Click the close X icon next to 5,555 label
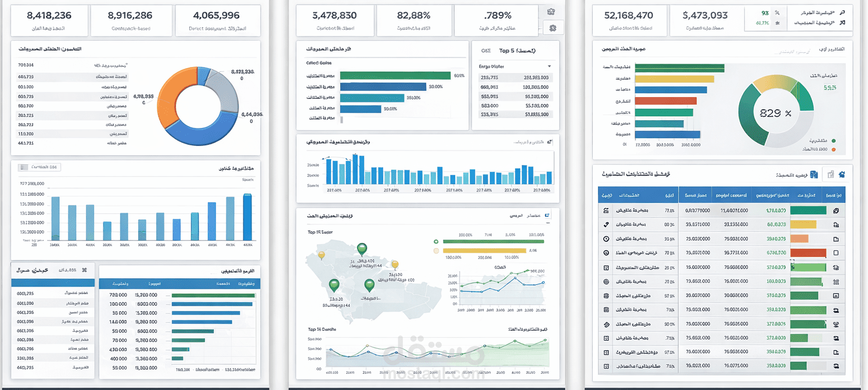 point(84,270)
